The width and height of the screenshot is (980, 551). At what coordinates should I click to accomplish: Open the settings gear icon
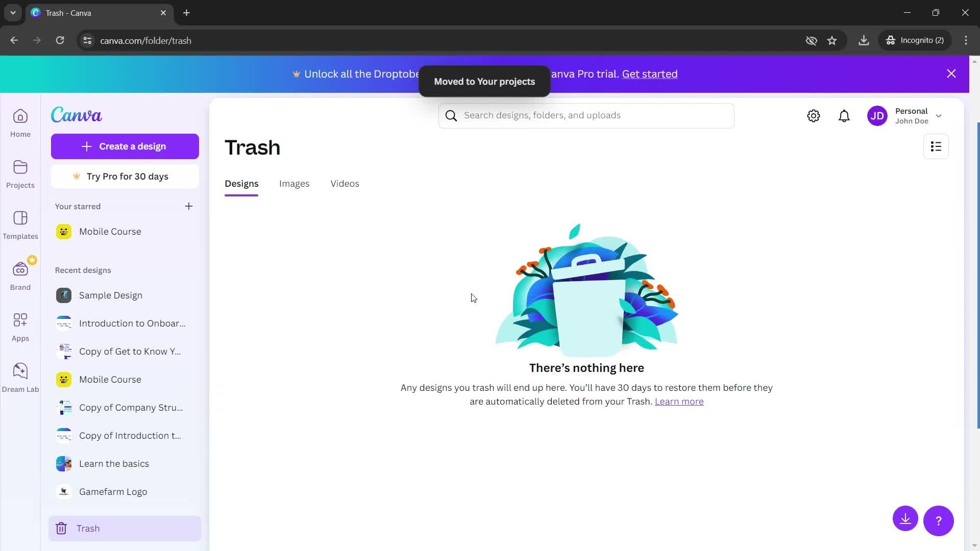[814, 116]
